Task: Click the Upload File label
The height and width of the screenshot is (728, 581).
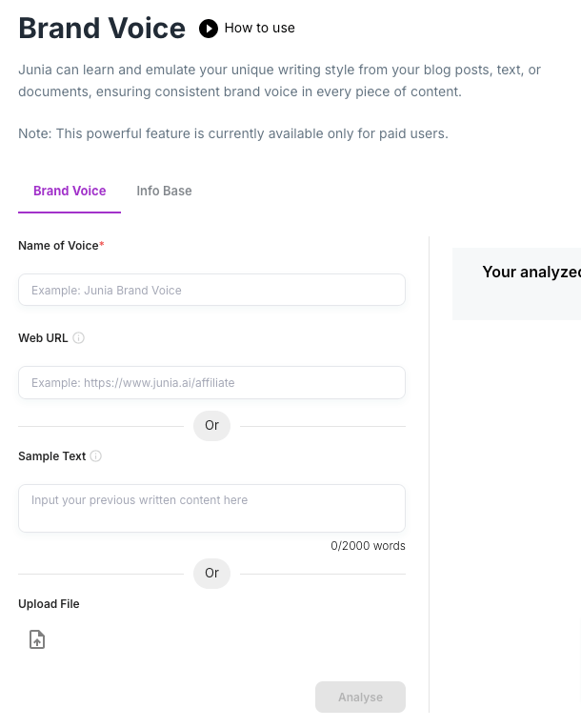Action: tap(49, 604)
